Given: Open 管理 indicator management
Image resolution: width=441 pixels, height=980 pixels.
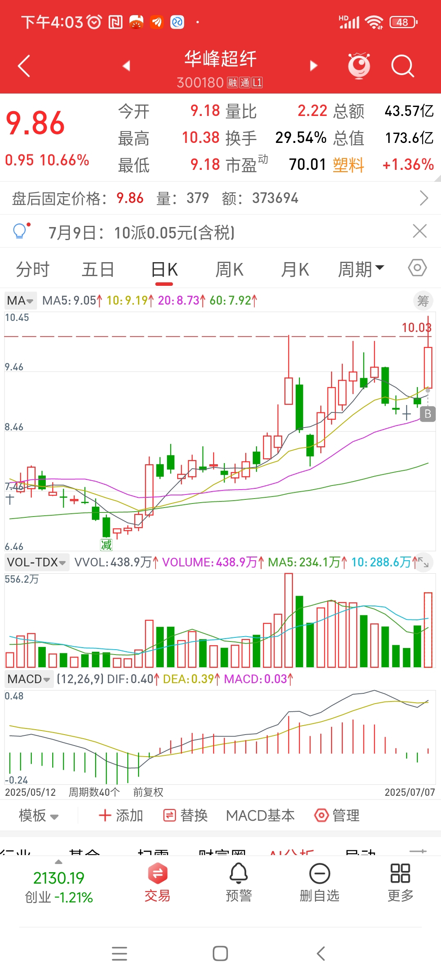Looking at the screenshot, I should click(337, 815).
